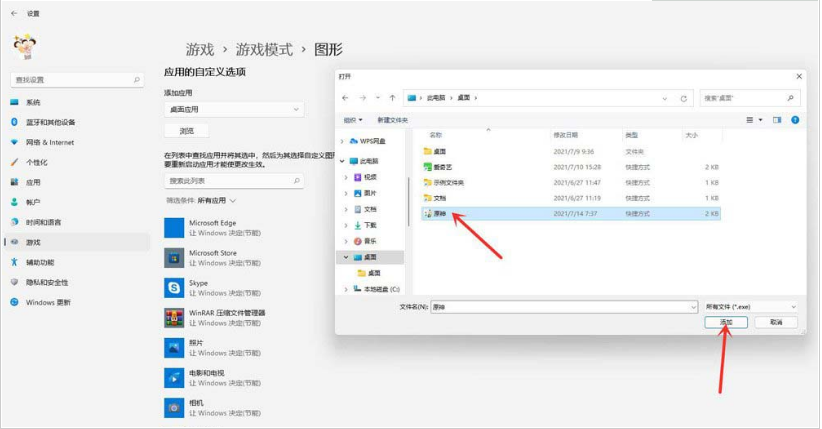Expand the 本地磁盘 (C:) tree node
The height and width of the screenshot is (429, 822).
[x=346, y=289]
